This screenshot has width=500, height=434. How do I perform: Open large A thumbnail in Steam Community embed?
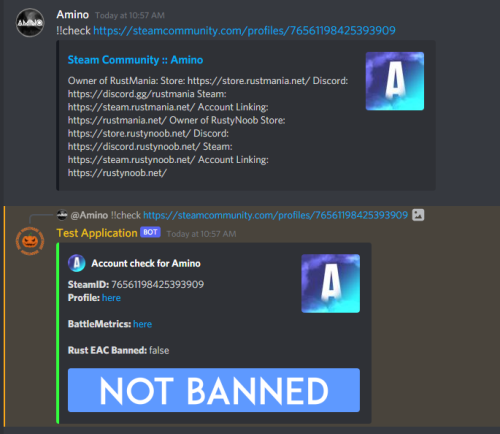pyautogui.click(x=395, y=81)
